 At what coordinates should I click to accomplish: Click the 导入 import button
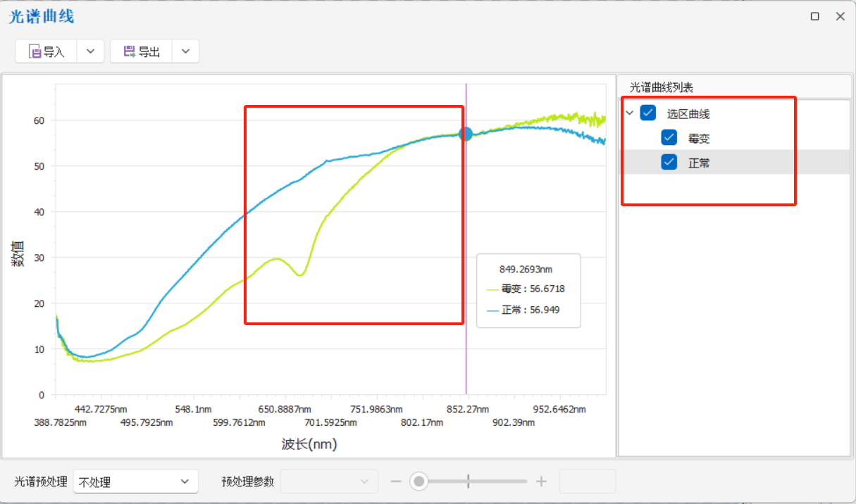click(x=46, y=51)
